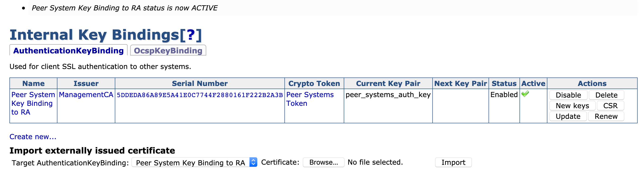Viewport: 644px width, 180px height.
Task: Click the Serial Number column header
Action: [199, 83]
